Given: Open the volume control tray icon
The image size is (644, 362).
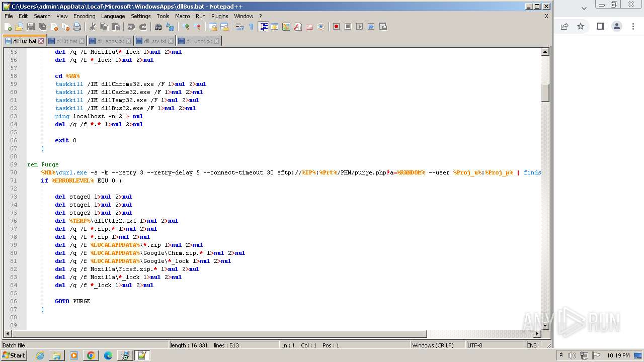Looking at the screenshot, I should 572,355.
